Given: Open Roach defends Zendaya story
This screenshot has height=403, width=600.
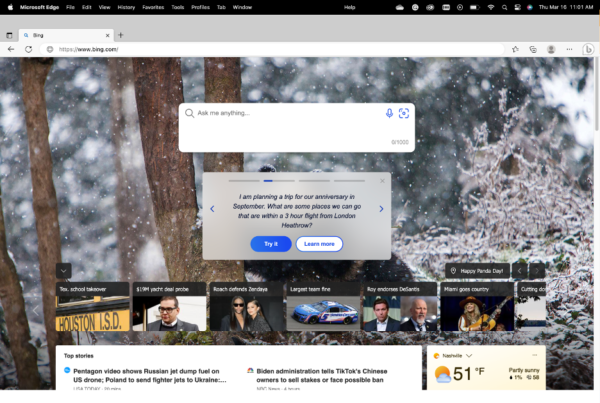Looking at the screenshot, I should point(246,307).
